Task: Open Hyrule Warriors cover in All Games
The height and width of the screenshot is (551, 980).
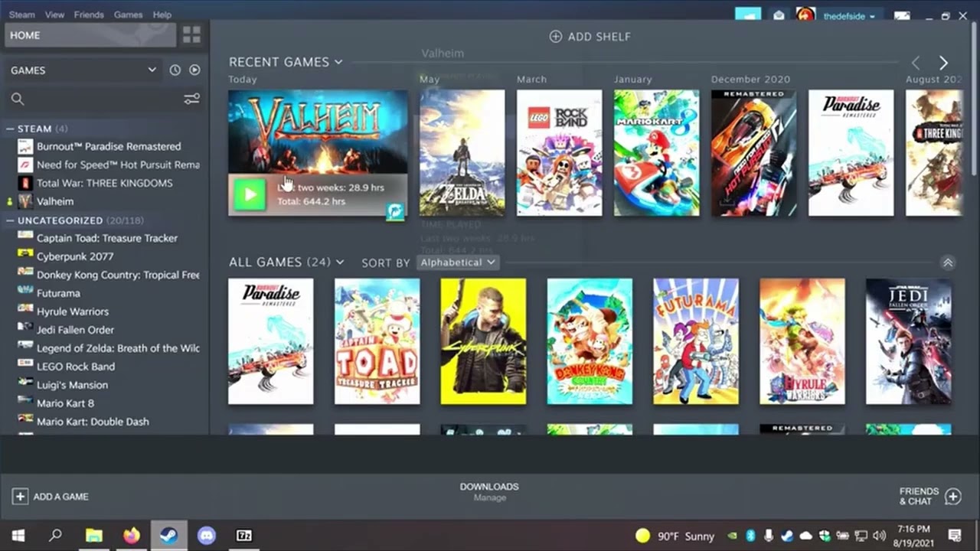Action: click(x=802, y=341)
